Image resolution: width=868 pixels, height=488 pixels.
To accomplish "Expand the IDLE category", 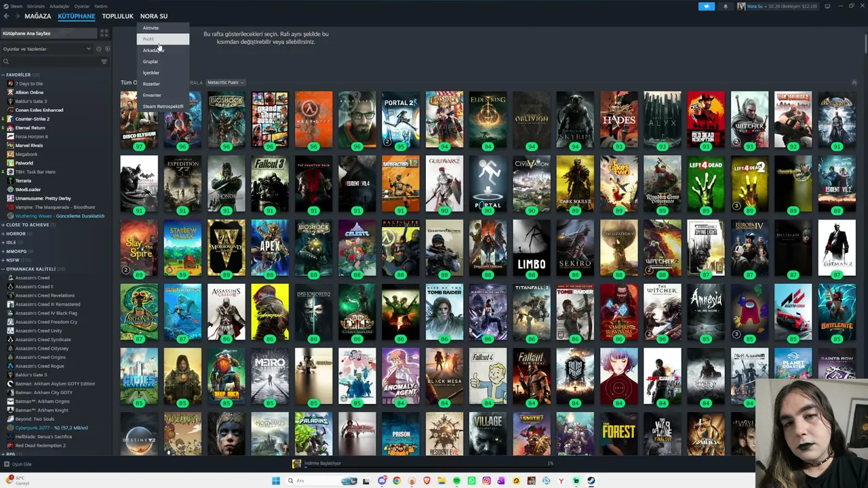I will tap(3, 243).
